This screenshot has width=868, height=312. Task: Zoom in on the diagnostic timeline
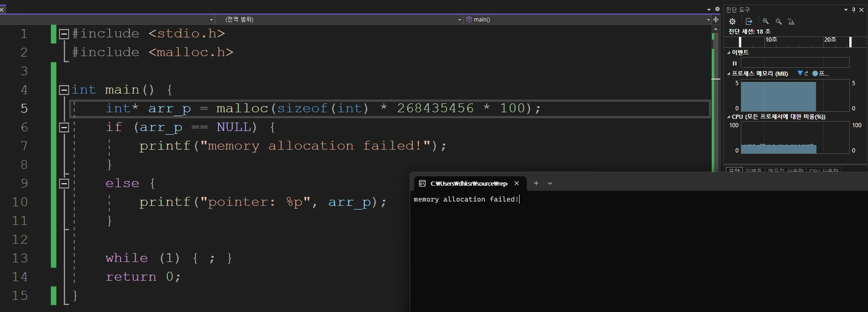(766, 22)
